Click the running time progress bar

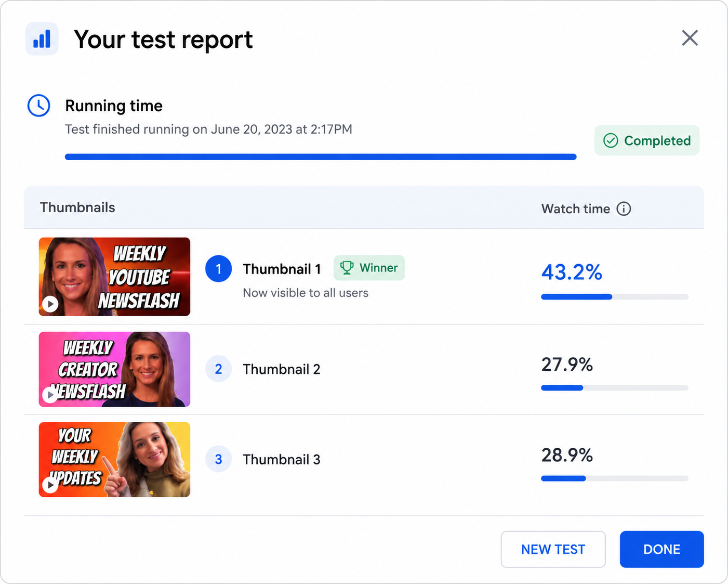[x=321, y=157]
